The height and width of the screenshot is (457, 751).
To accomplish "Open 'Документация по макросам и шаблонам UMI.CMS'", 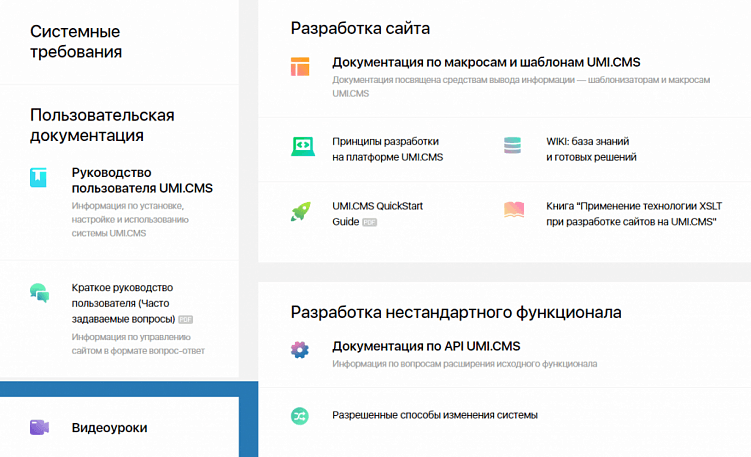I will (x=486, y=62).
